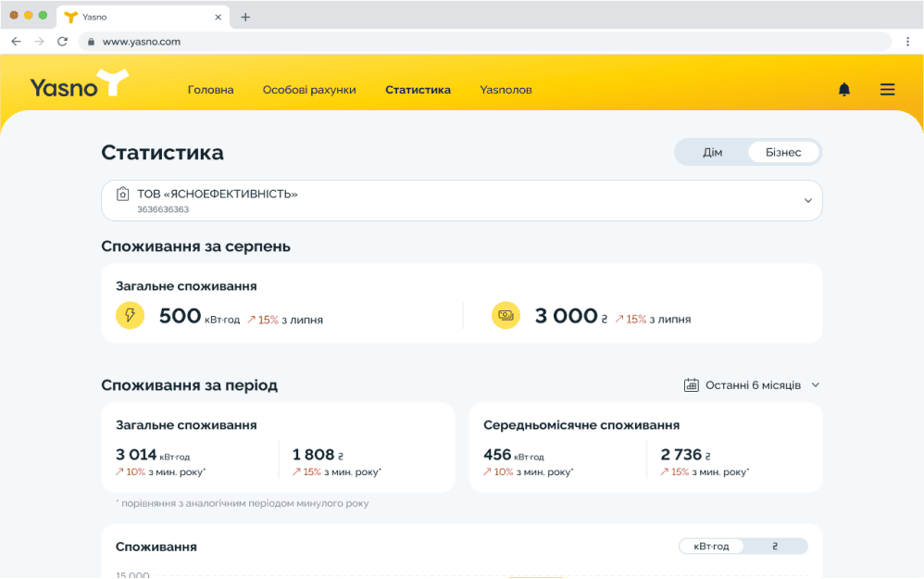The image size is (924, 579).
Task: Click the 500 кВт·год value
Action: tap(199, 316)
